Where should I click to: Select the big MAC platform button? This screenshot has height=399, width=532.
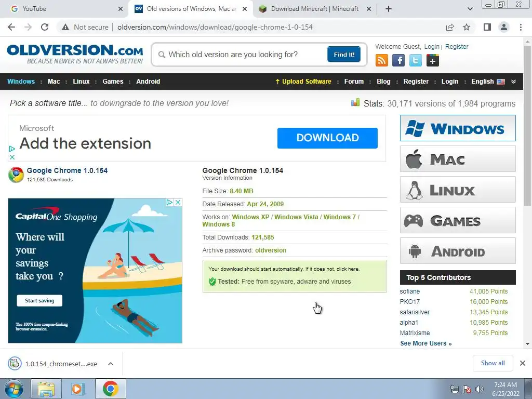pyautogui.click(x=458, y=159)
